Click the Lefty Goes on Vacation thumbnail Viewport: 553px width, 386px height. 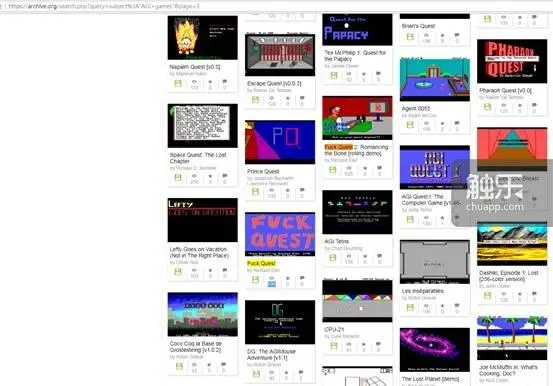pos(203,220)
